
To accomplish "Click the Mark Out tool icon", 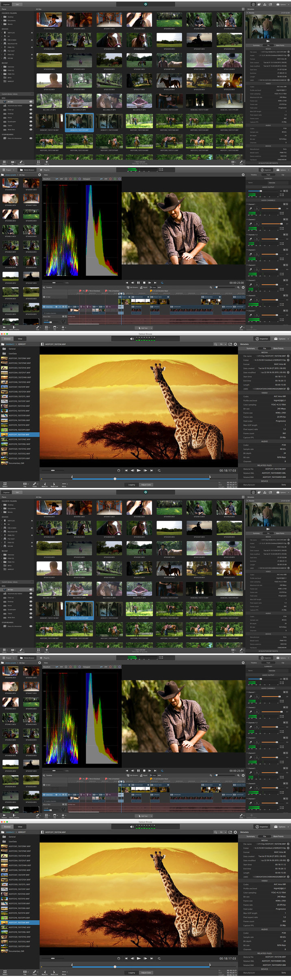I will click(54, 484).
